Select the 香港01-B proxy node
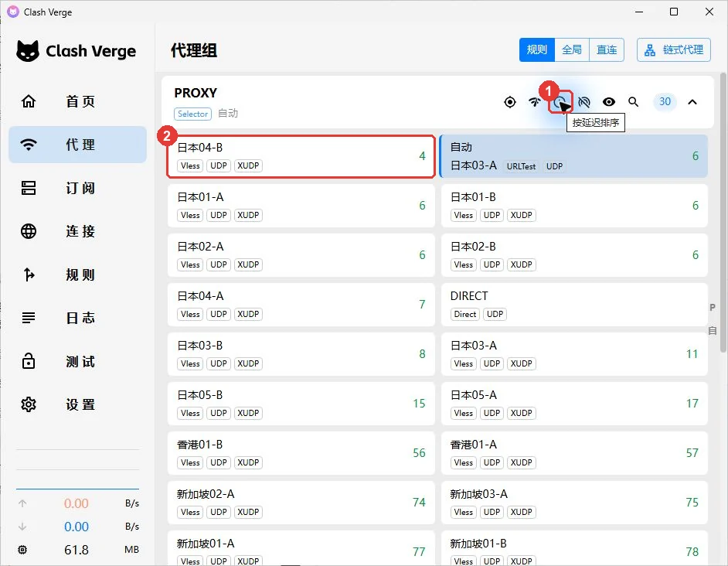The height and width of the screenshot is (566, 728). (301, 453)
